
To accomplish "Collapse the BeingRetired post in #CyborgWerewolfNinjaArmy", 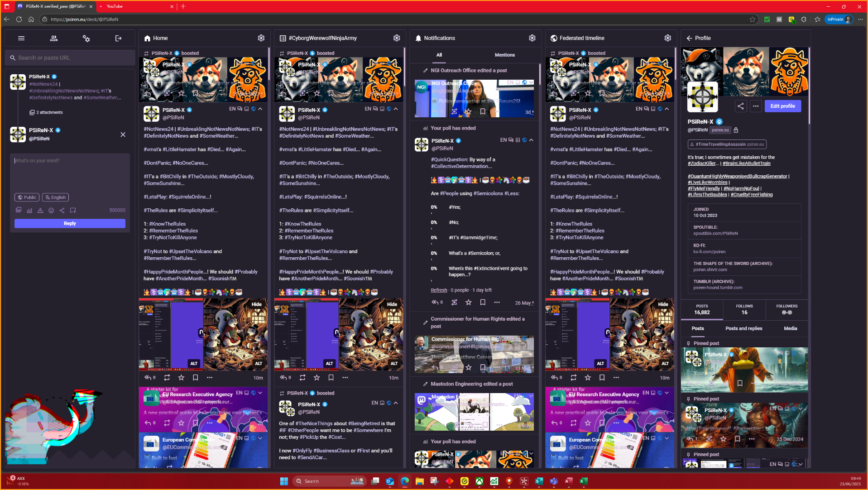I will [x=396, y=403].
